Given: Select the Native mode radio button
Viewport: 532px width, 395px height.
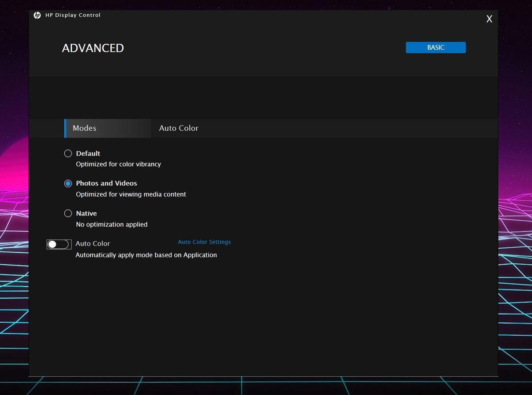Looking at the screenshot, I should tap(68, 213).
